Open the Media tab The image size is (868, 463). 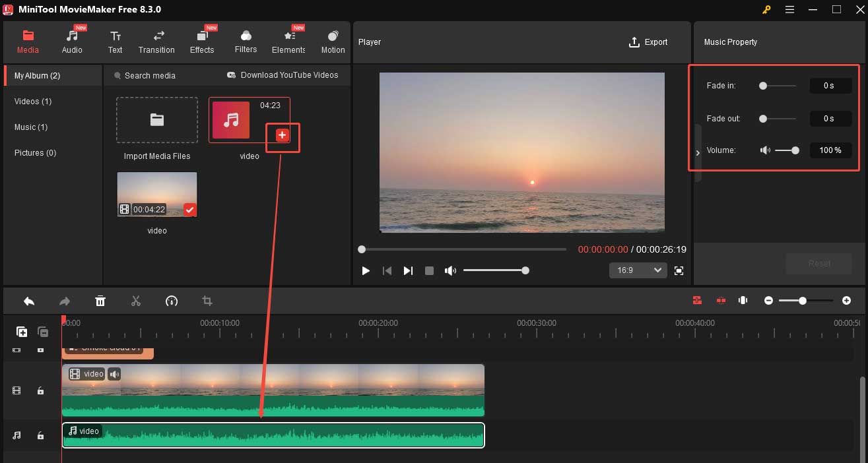tap(28, 42)
